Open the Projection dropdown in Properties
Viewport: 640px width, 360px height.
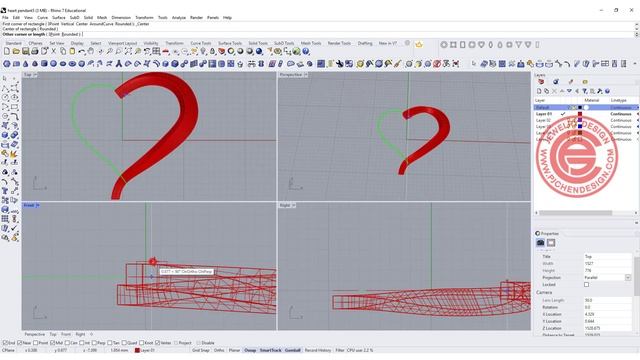(628, 278)
